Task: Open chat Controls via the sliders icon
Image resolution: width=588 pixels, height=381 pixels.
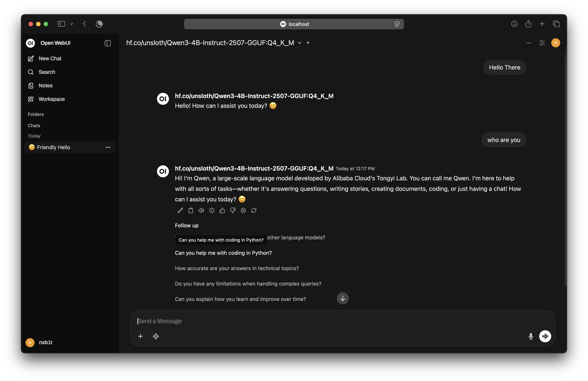Action: point(542,43)
